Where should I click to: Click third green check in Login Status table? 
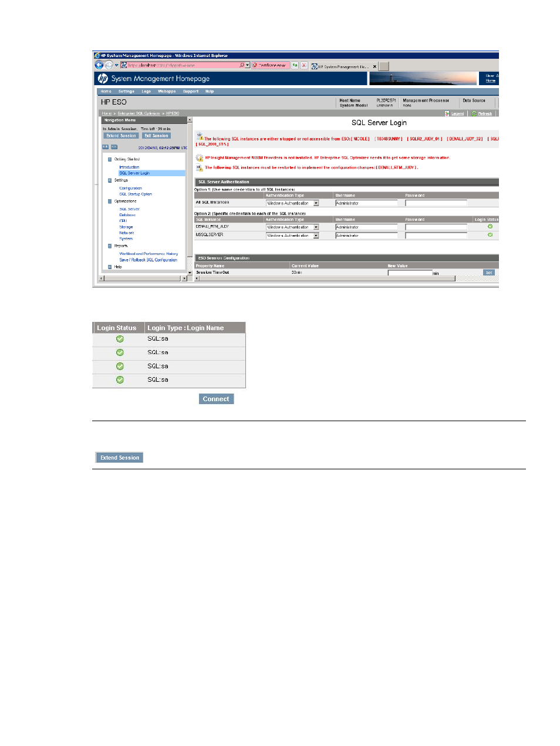click(x=120, y=366)
